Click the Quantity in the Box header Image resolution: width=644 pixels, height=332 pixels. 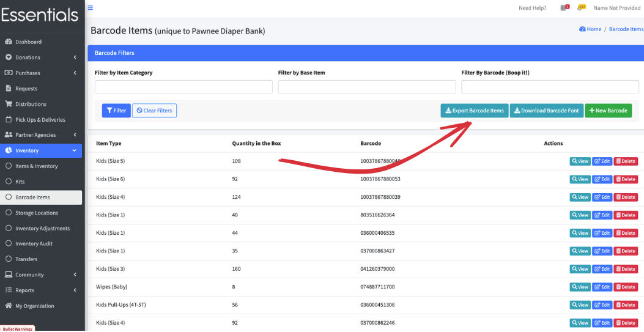[256, 144]
